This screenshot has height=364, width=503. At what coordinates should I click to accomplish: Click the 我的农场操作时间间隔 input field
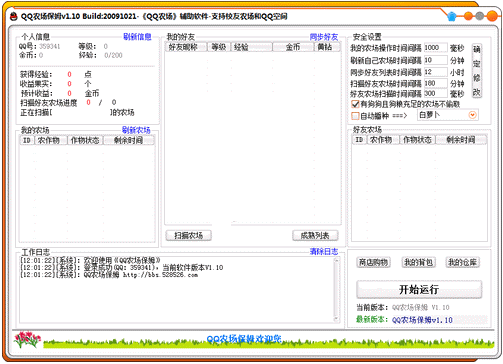point(435,48)
